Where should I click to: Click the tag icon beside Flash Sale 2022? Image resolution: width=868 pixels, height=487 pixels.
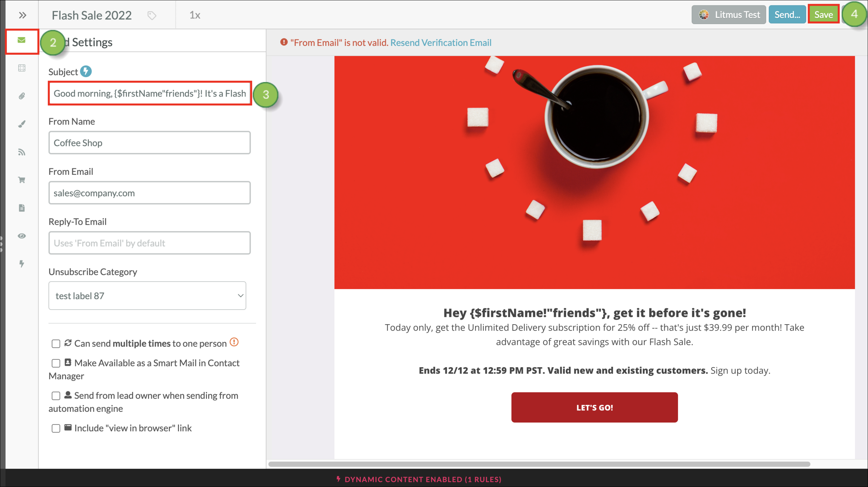pos(152,15)
